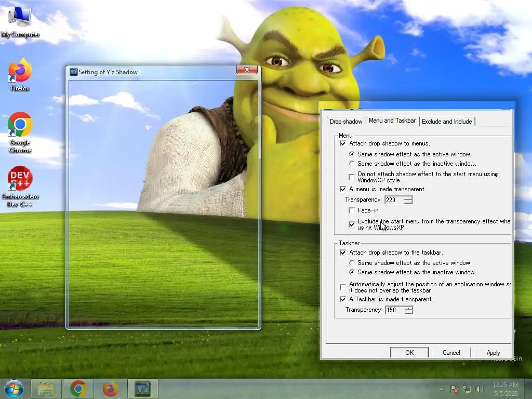Open Chrome from the taskbar
Screen dimensions: 532x399
(x=78, y=389)
